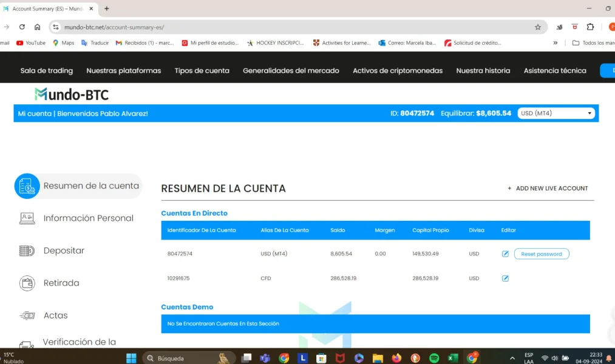Open the Resumen de la cuenta sidebar icon
The height and width of the screenshot is (364, 615).
(x=27, y=186)
